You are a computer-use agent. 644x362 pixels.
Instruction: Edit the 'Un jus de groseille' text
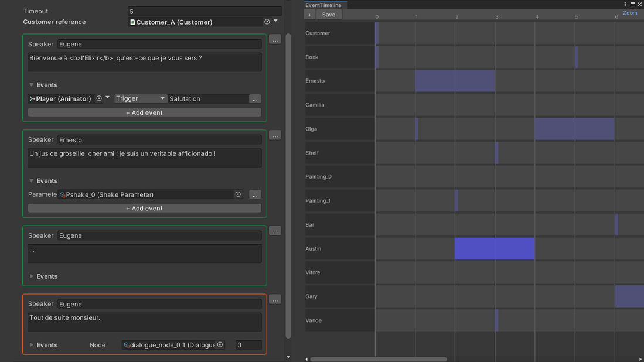[145, 158]
